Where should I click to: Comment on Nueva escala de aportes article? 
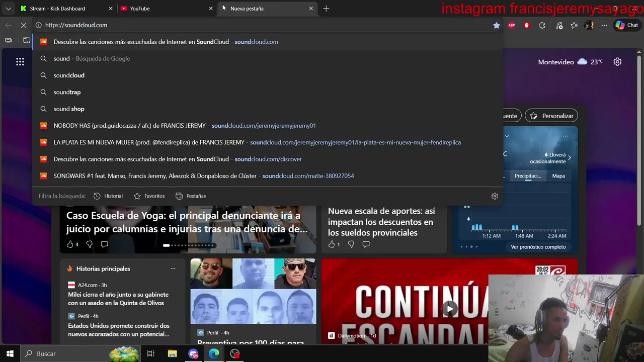(366, 244)
